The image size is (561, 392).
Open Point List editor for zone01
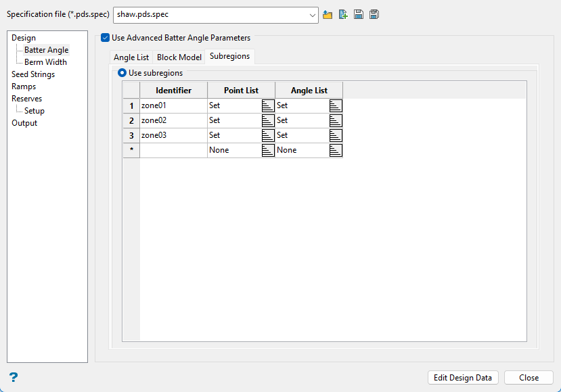click(268, 105)
